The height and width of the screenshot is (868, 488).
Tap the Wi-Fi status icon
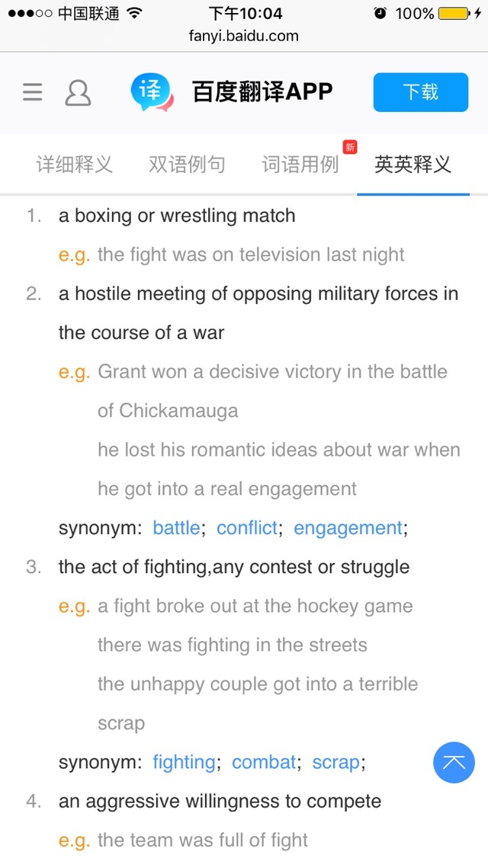point(135,14)
